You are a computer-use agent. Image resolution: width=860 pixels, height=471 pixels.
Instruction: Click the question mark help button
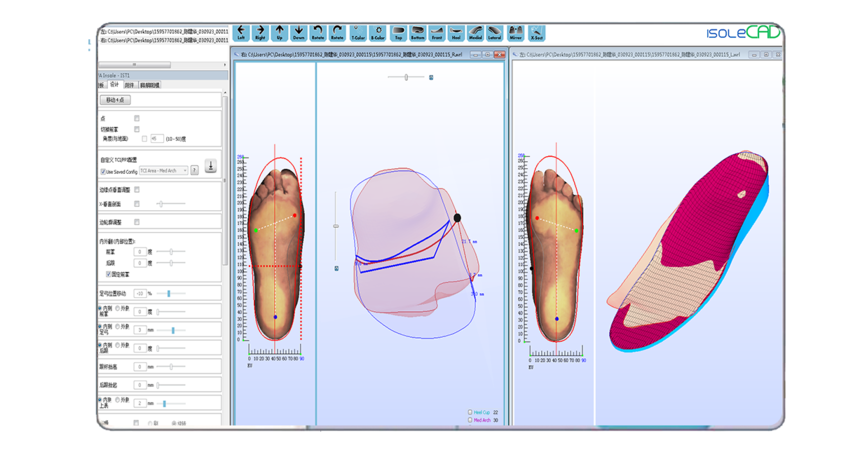pyautogui.click(x=194, y=171)
